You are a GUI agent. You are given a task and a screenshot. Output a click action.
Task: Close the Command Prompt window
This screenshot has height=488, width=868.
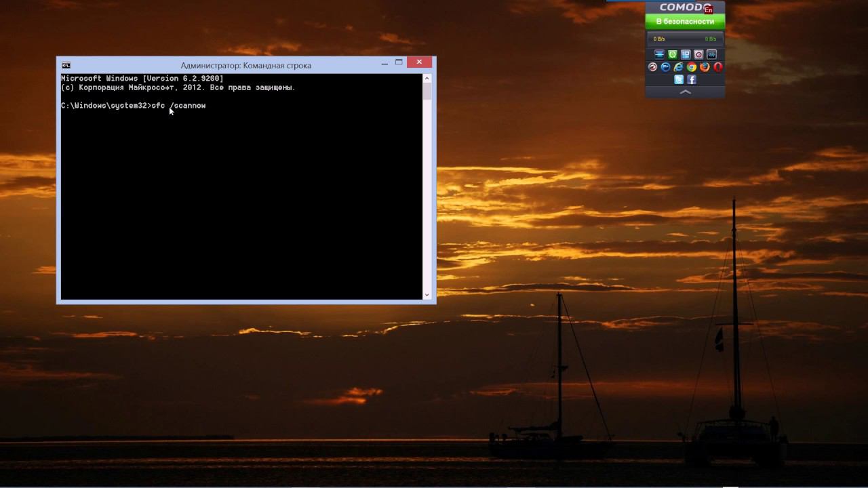(x=419, y=62)
